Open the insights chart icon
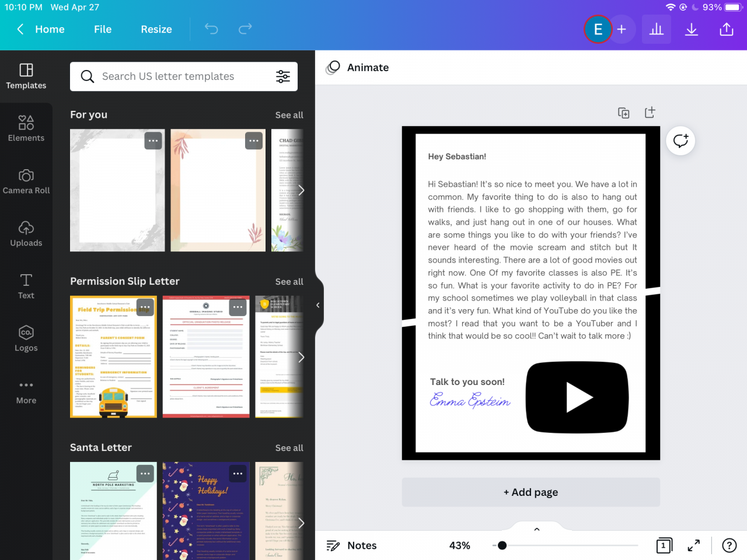Image resolution: width=747 pixels, height=560 pixels. [x=657, y=29]
